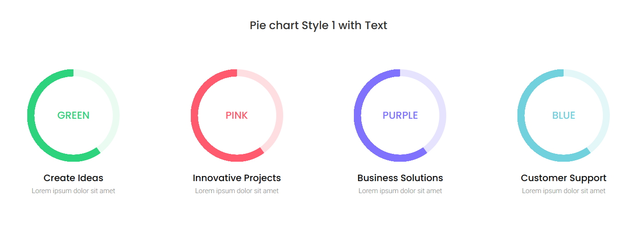Click the Lorem ipsum text under Customer Support
The image size is (644, 225).
(564, 191)
